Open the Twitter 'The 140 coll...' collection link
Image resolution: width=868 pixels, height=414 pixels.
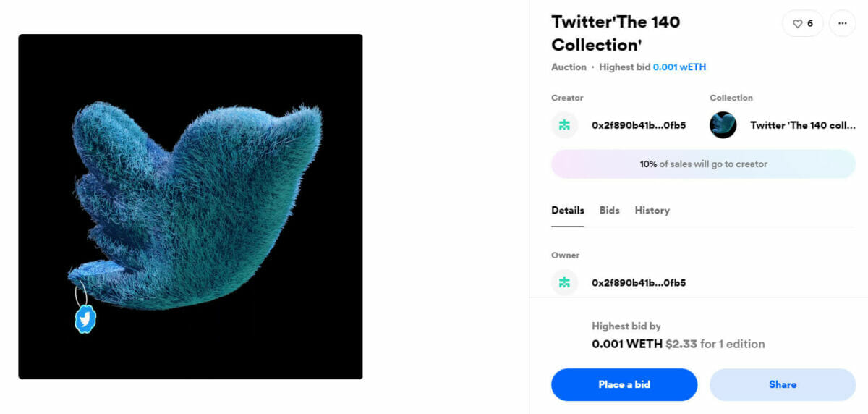(x=802, y=125)
